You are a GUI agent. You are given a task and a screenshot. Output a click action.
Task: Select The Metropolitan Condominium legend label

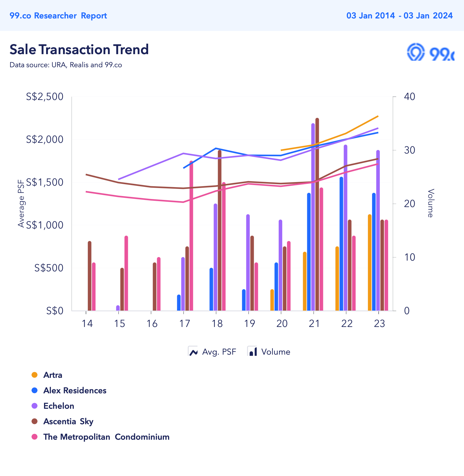(106, 437)
